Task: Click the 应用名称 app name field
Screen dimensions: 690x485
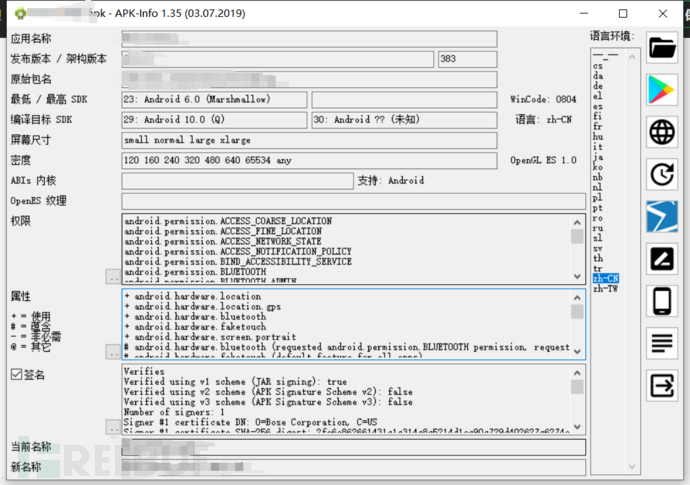Action: [x=309, y=39]
